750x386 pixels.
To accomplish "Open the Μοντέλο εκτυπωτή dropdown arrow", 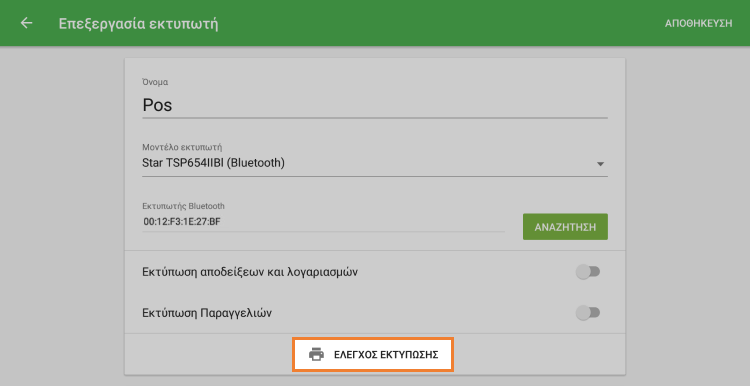I will coord(600,164).
